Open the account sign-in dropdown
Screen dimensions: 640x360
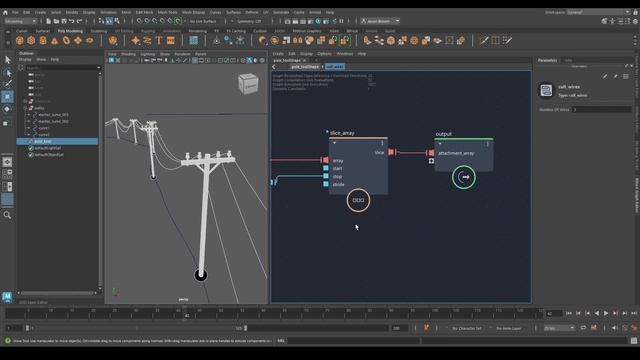(x=380, y=21)
